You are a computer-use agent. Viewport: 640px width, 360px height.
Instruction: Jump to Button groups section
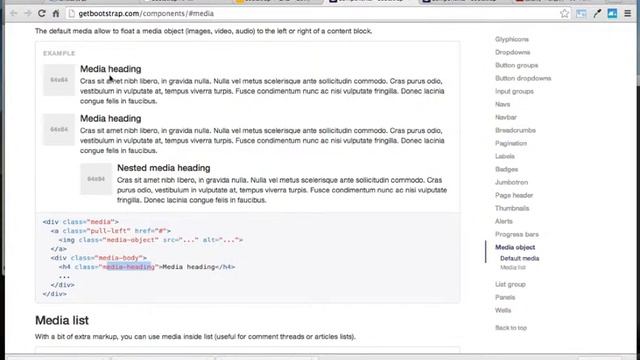(517, 65)
